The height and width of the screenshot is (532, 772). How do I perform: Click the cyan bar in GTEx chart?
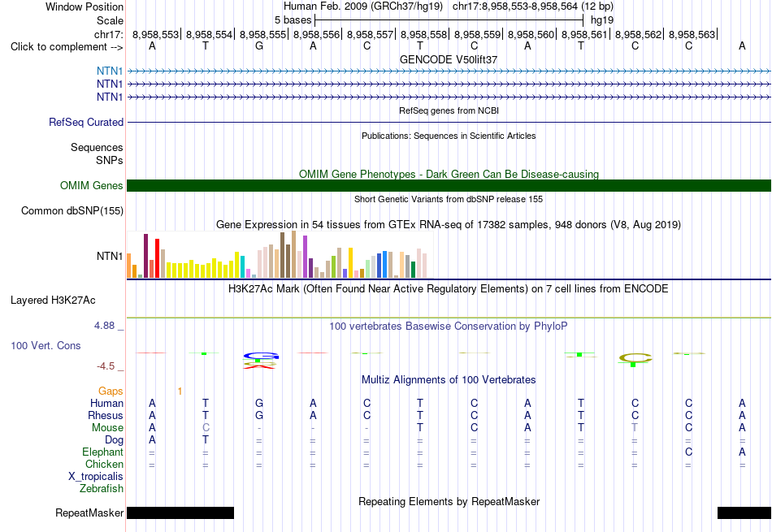[242, 266]
